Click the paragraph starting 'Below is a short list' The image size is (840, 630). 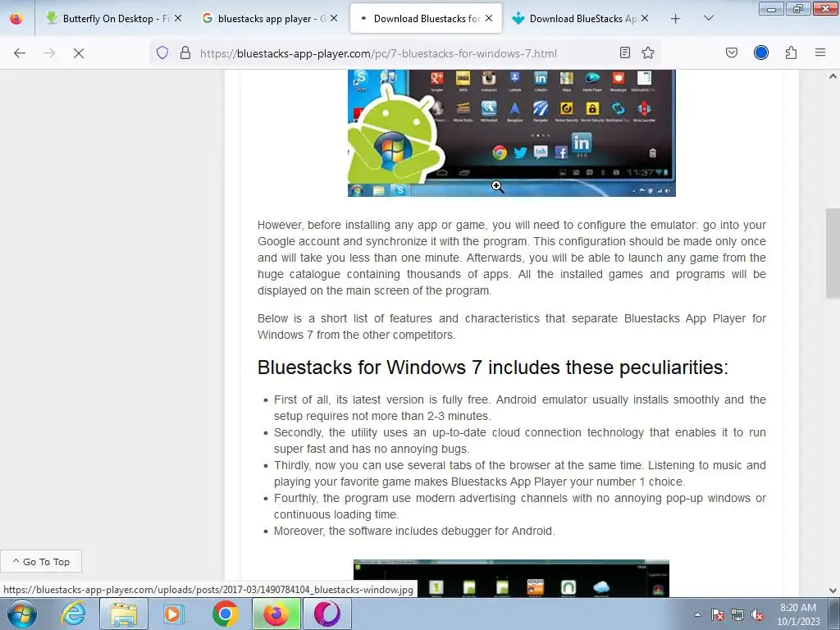(x=512, y=326)
